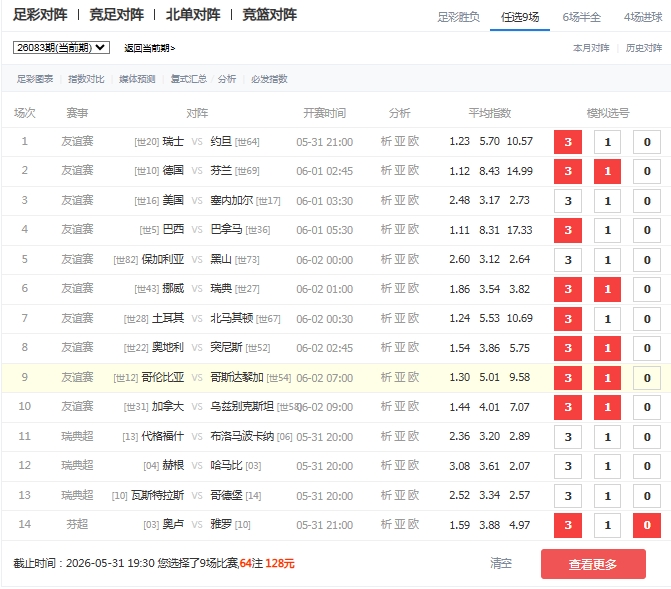
Task: Select 3 for 美国 vs 塞内加尔
Action: 568,201
